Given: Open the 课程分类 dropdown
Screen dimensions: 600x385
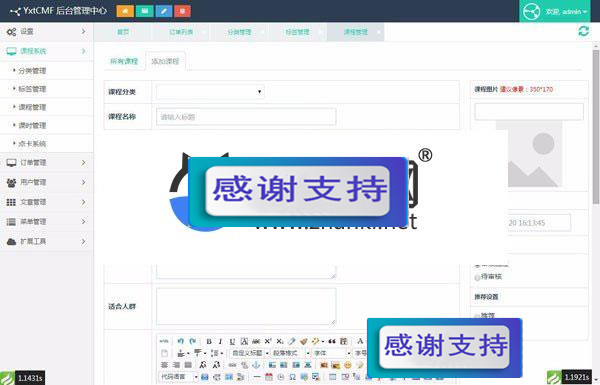Looking at the screenshot, I should (210, 91).
